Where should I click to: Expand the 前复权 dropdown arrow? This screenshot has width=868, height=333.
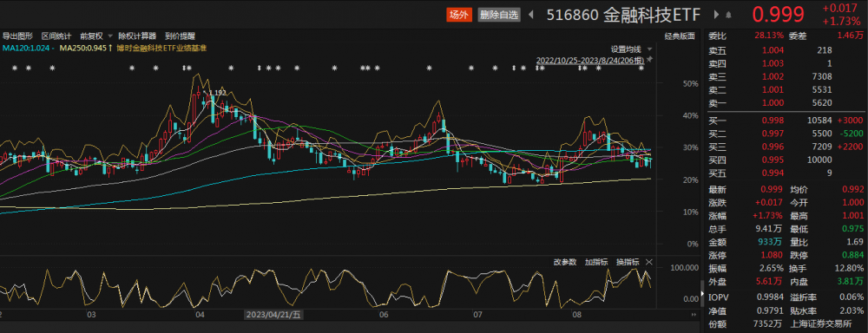pyautogui.click(x=110, y=36)
